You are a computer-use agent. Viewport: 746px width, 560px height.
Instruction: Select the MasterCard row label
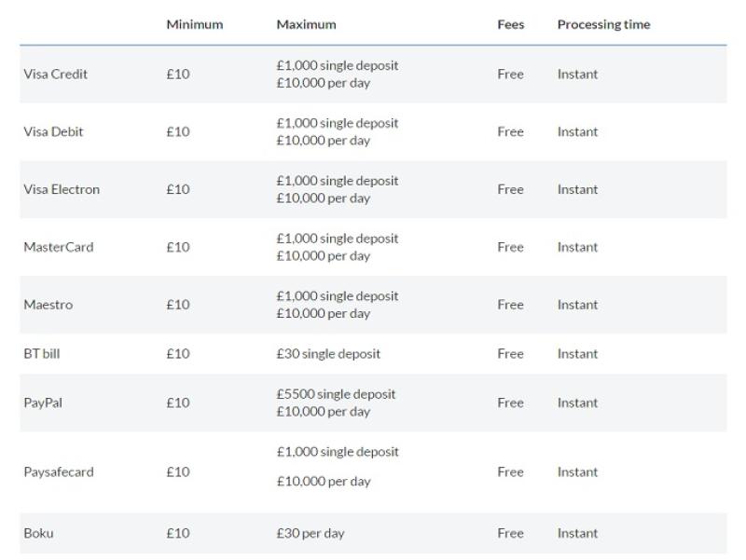pyautogui.click(x=59, y=248)
